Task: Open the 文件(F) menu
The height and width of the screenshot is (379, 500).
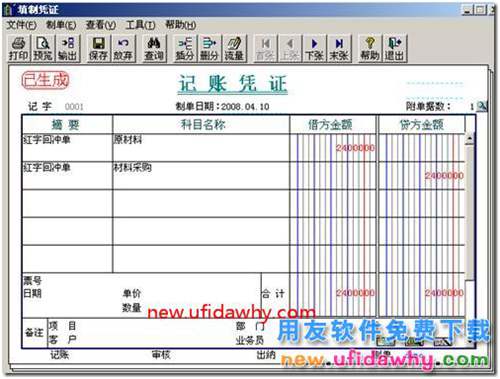Action: (x=21, y=25)
